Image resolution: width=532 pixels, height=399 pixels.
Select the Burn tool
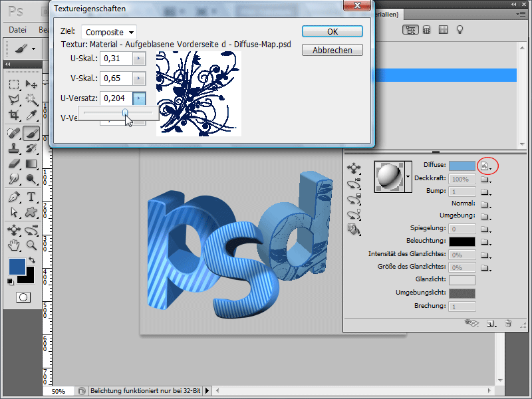tap(31, 179)
